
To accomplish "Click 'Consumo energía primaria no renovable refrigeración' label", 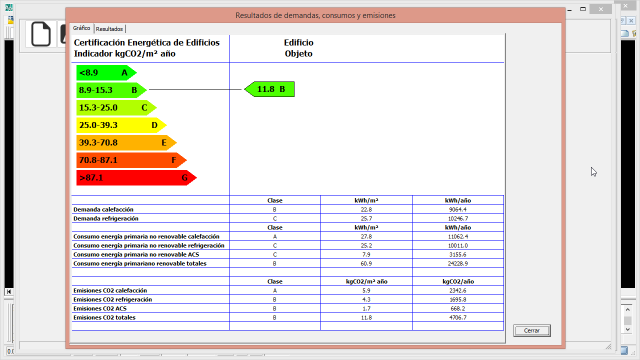I will pyautogui.click(x=149, y=245).
